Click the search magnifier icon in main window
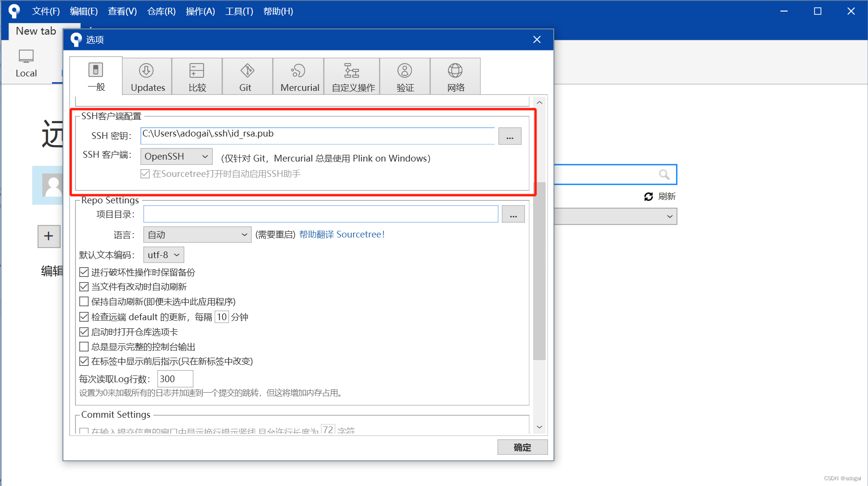This screenshot has height=486, width=868. point(664,174)
